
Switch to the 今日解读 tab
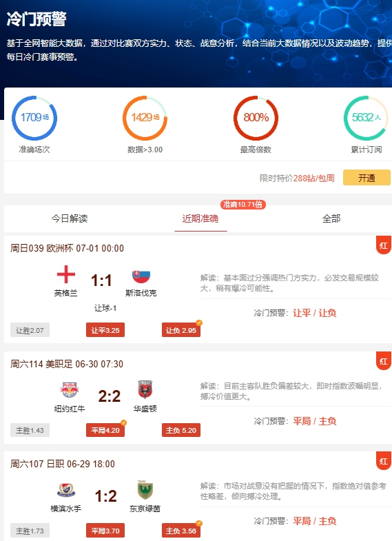tap(70, 218)
